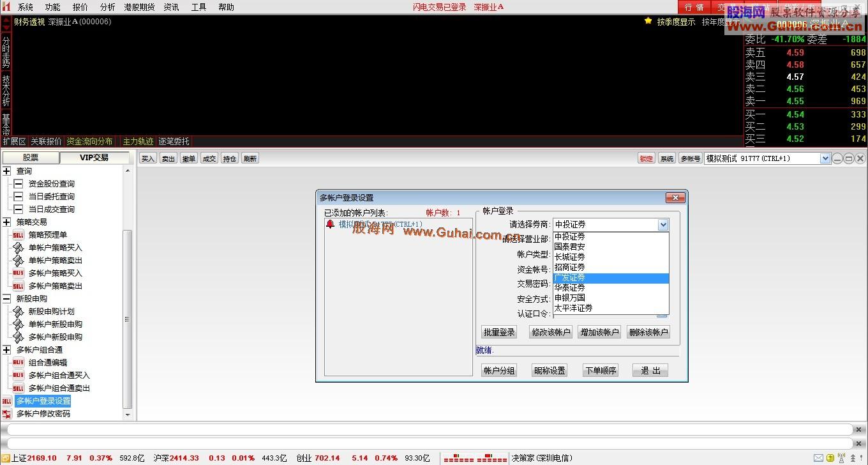Click BUY icon beside 组合通编辑
The width and height of the screenshot is (868, 465).
[18, 363]
